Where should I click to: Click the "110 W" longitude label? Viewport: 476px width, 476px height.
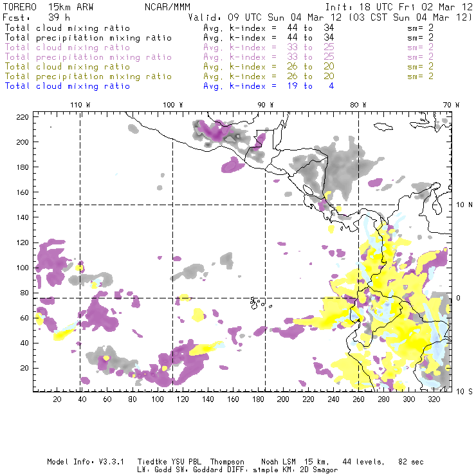[80, 105]
